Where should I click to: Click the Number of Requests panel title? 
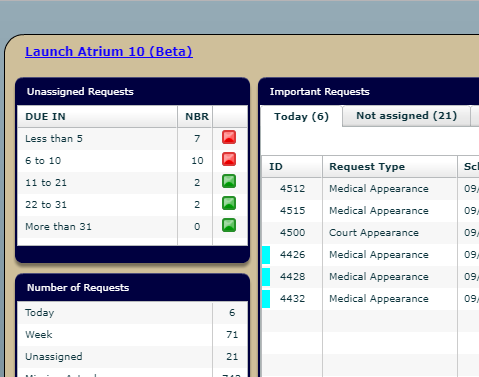pyautogui.click(x=78, y=288)
